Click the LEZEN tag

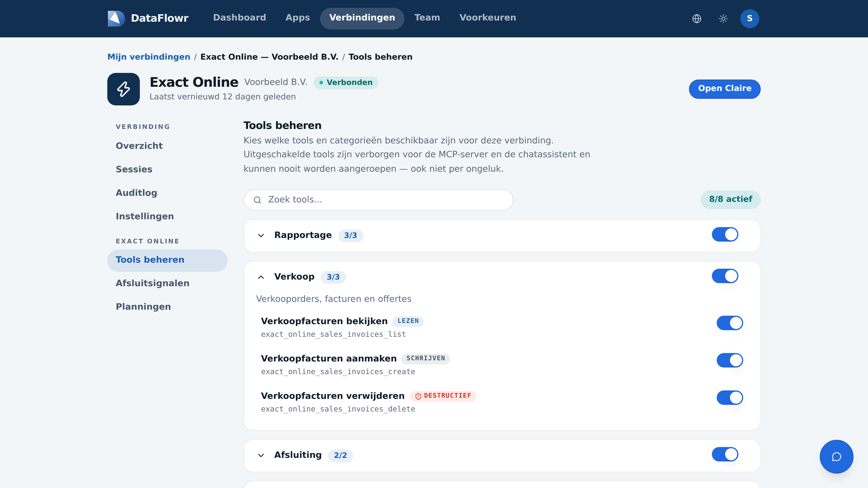408,321
